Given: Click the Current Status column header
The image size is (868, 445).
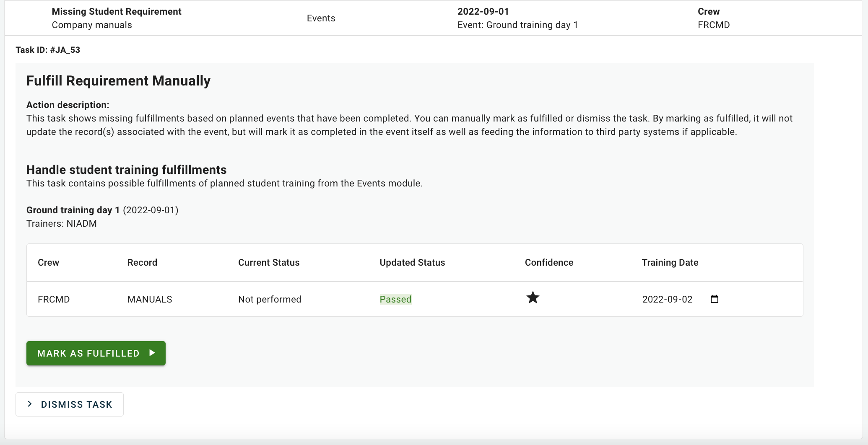Looking at the screenshot, I should tap(269, 262).
